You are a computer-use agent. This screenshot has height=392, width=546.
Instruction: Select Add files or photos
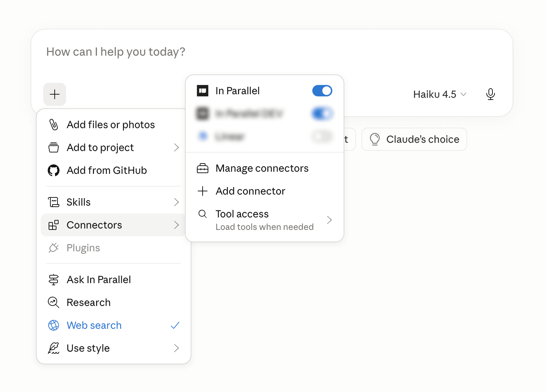click(x=114, y=125)
